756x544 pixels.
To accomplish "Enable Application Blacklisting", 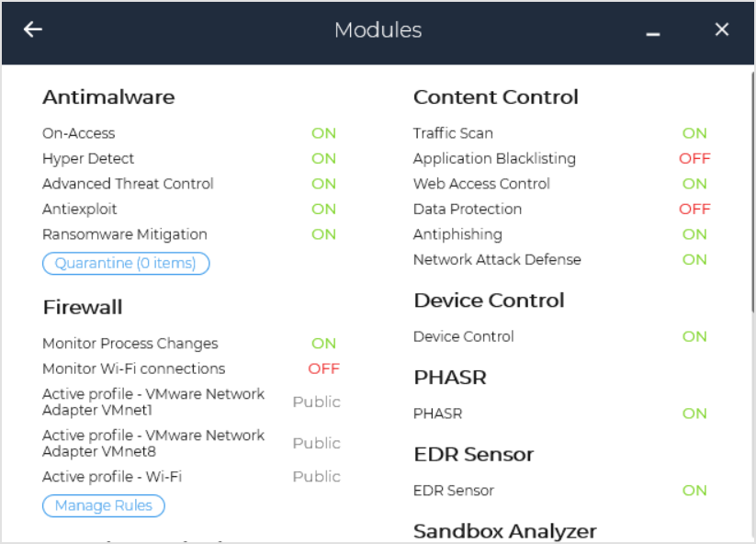I will click(x=694, y=158).
